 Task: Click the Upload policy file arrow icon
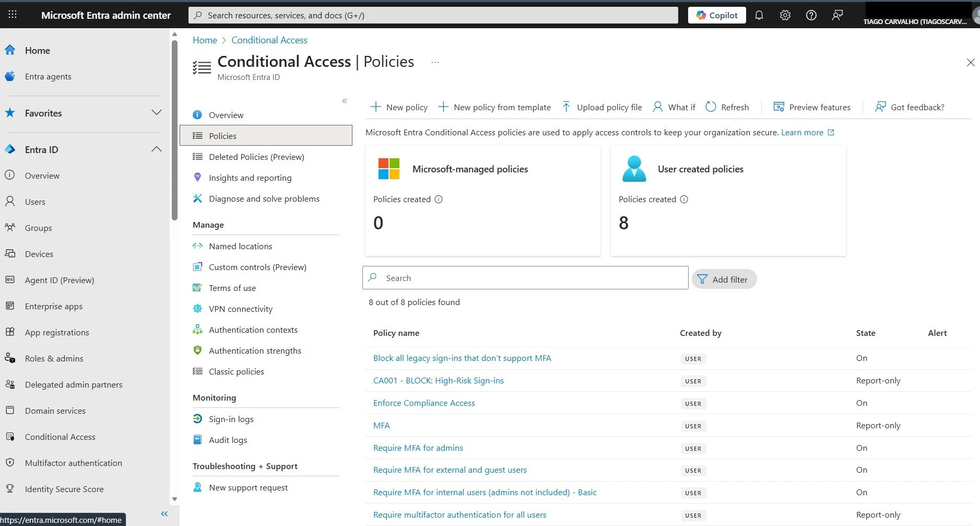[x=566, y=107]
